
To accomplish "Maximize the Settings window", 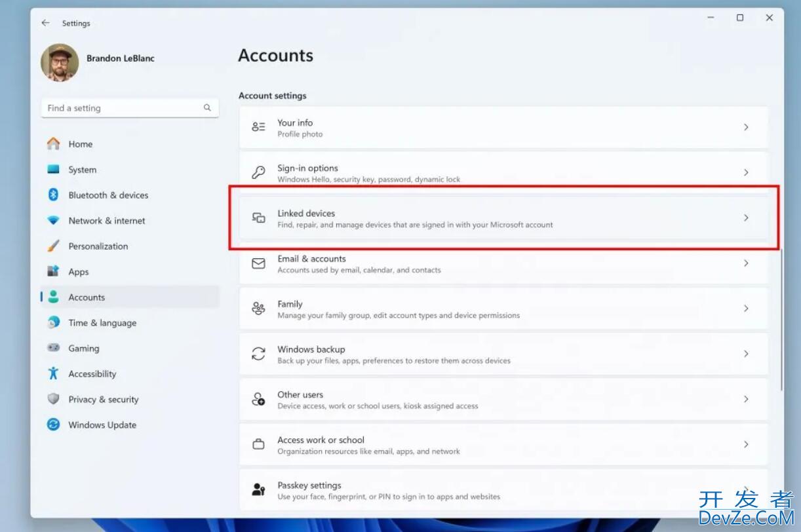I will click(740, 18).
